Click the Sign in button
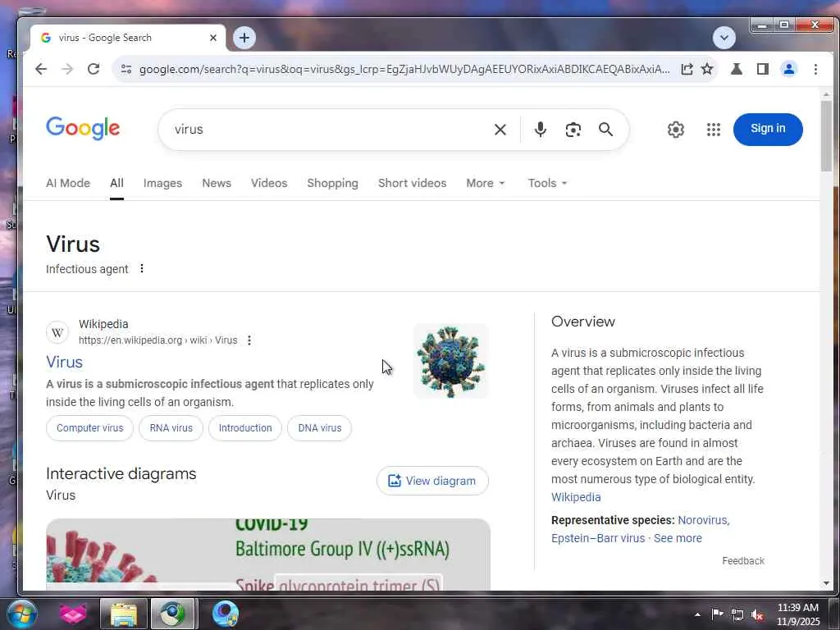This screenshot has height=630, width=840. click(768, 129)
